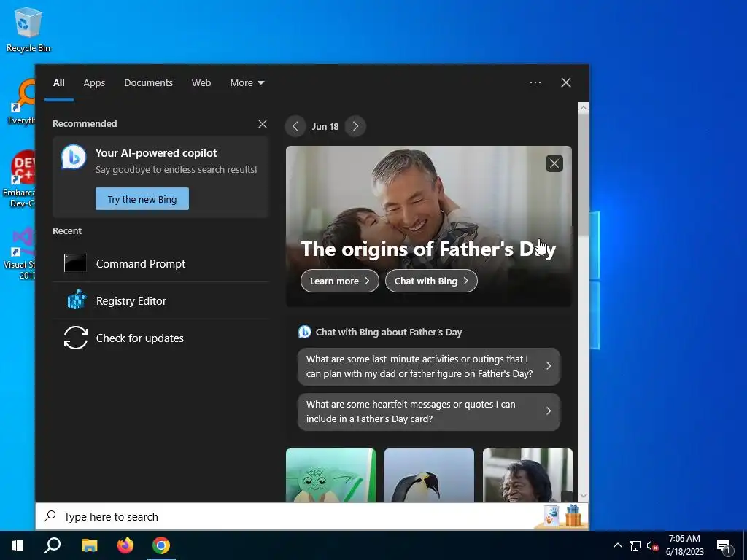
Task: Open network status tray icon
Action: pyautogui.click(x=635, y=545)
